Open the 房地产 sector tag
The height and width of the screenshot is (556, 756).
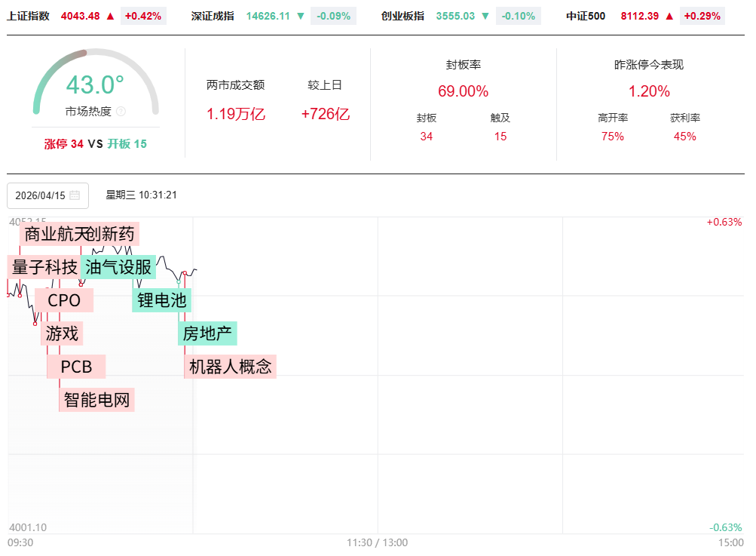pos(208,333)
